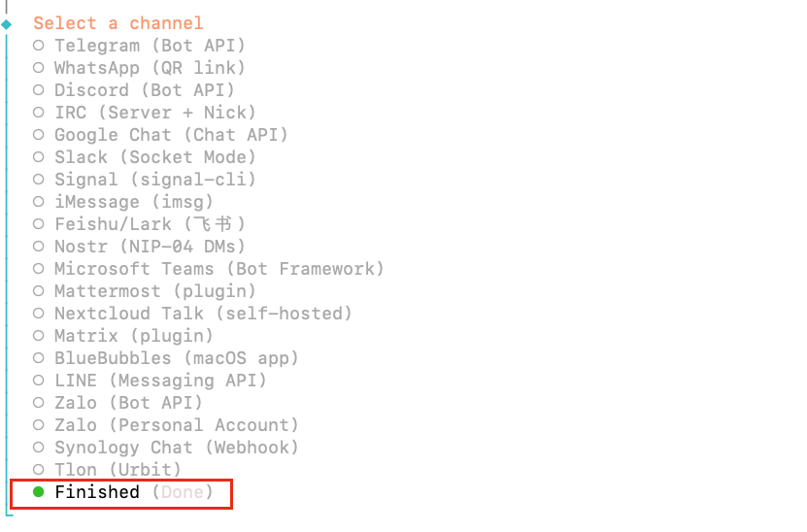Pick LINE (Messaging API) channel

(160, 381)
